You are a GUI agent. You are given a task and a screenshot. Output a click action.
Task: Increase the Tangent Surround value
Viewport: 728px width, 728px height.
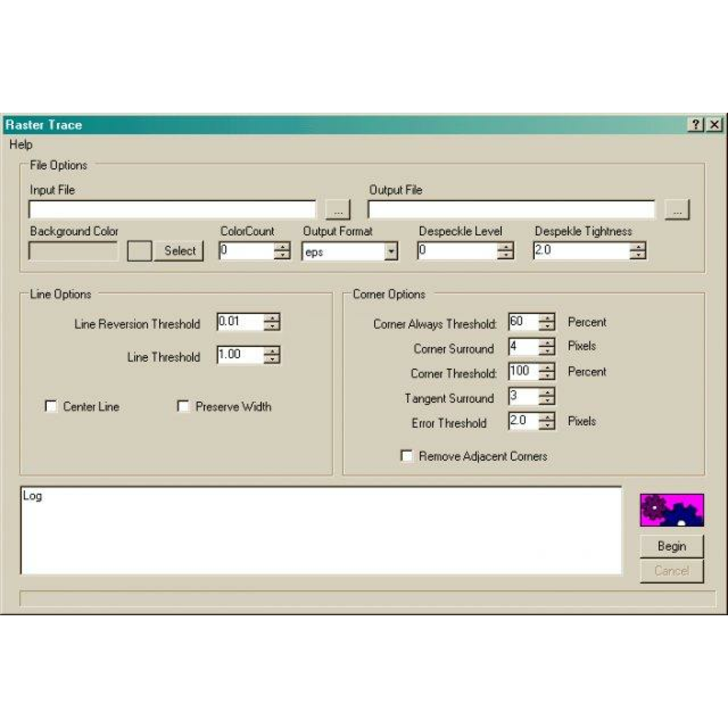pyautogui.click(x=547, y=392)
